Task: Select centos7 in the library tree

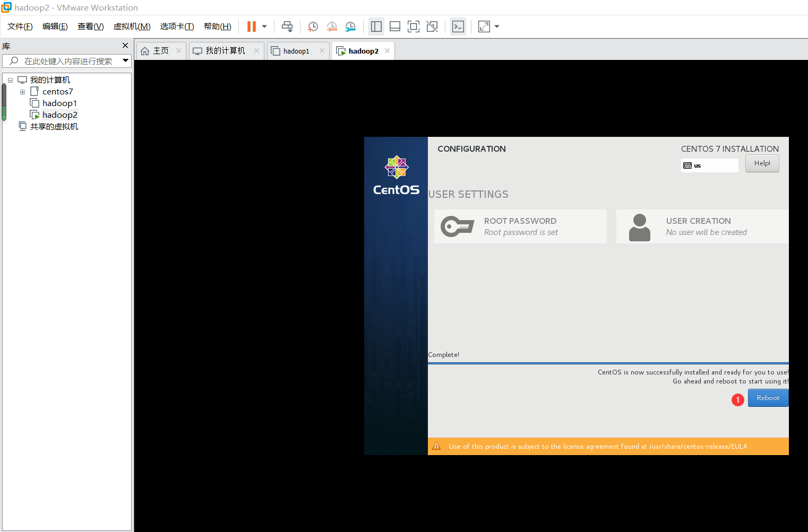Action: click(57, 92)
